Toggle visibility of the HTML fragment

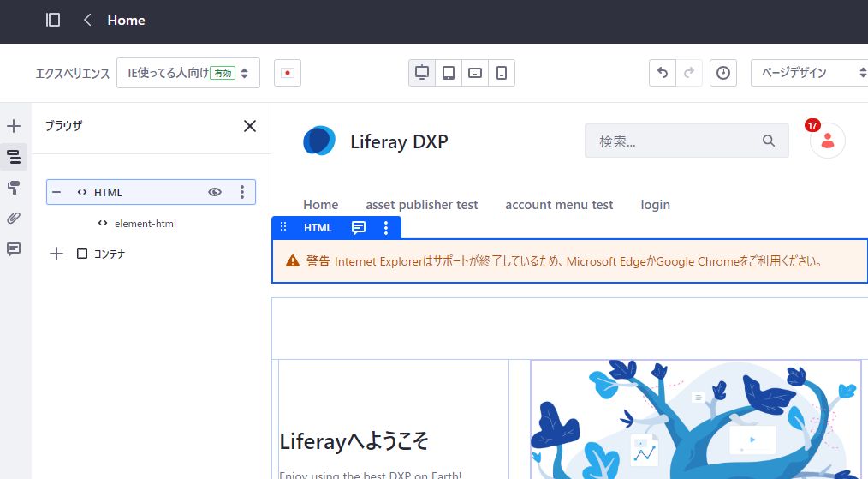coord(215,192)
